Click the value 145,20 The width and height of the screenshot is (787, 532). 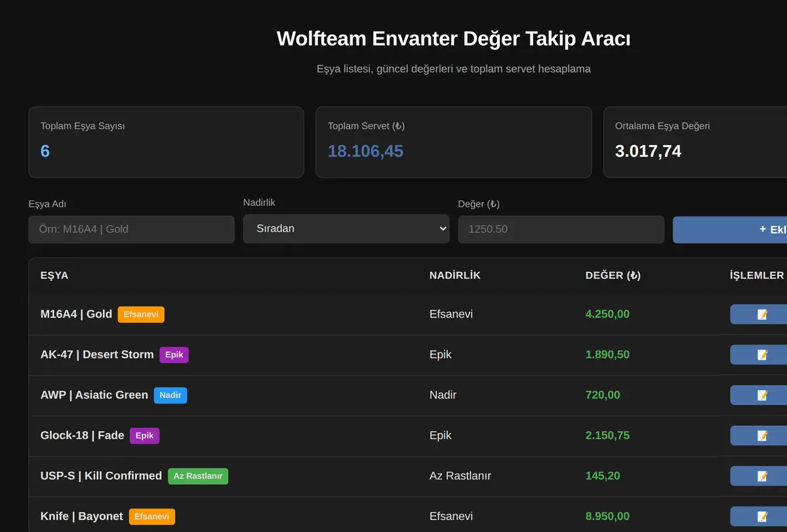[x=603, y=476]
